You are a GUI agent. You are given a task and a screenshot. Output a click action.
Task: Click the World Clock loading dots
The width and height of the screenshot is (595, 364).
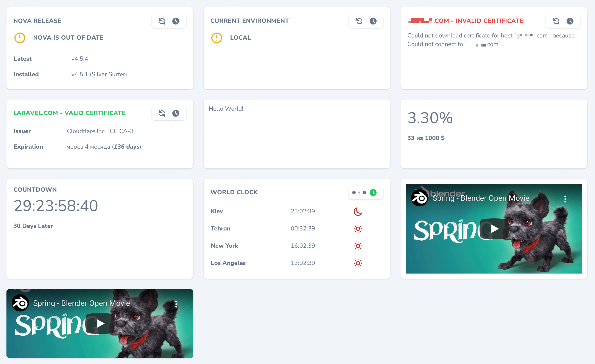[359, 192]
